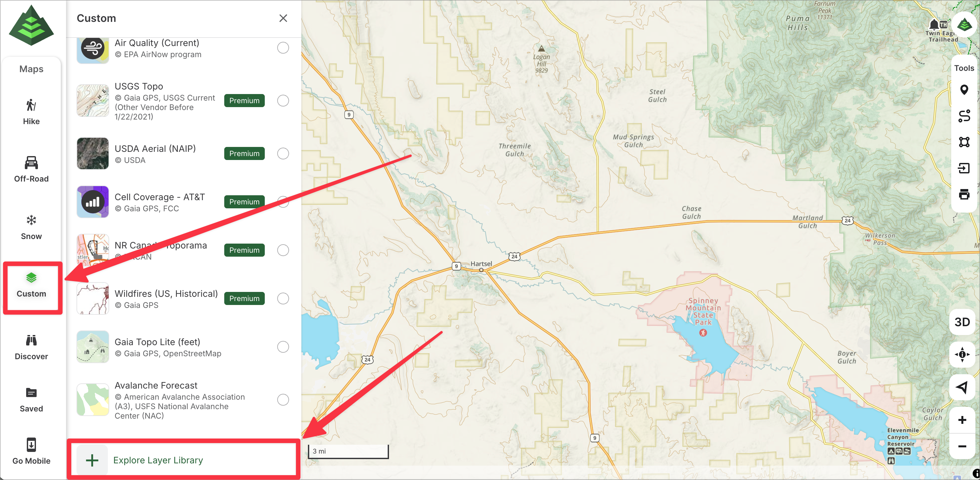
Task: Select the route creation tool
Action: tap(963, 116)
